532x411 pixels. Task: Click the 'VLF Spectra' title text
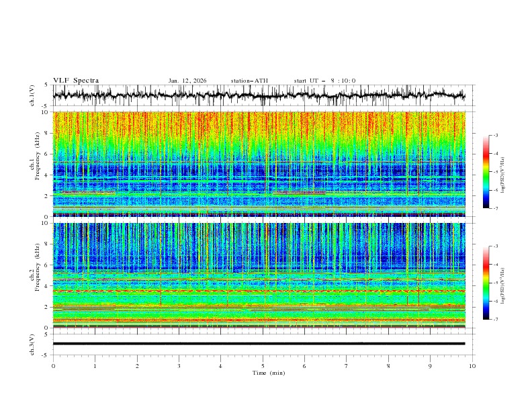76,81
